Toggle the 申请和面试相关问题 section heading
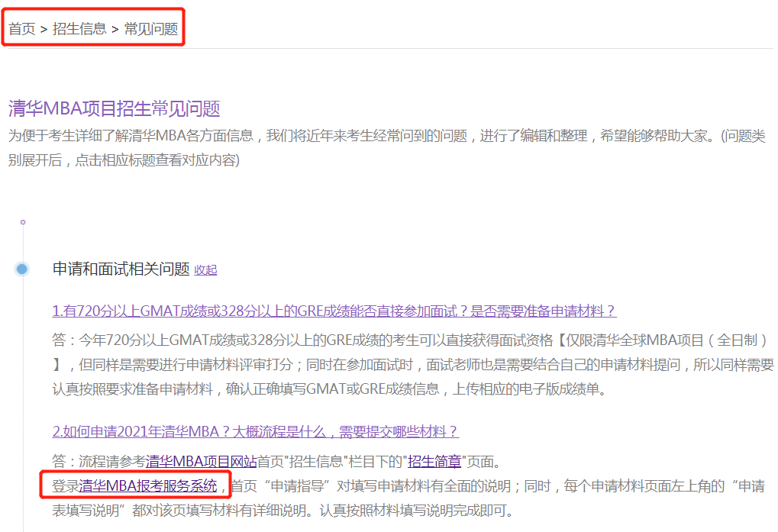Screen dimensions: 778x532 (121, 269)
